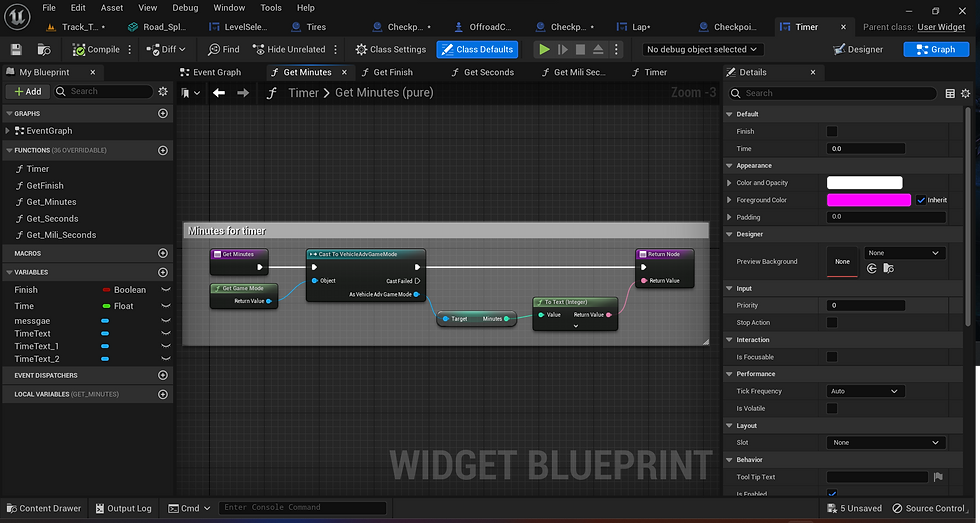980x523 pixels.
Task: Open Details property matrix grid icon
Action: pos(950,93)
